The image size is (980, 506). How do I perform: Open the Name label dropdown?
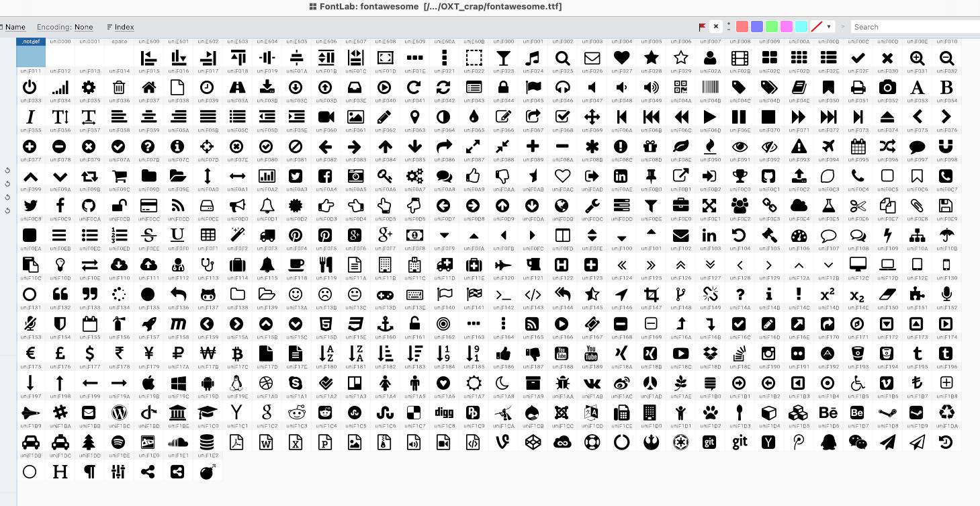[15, 27]
